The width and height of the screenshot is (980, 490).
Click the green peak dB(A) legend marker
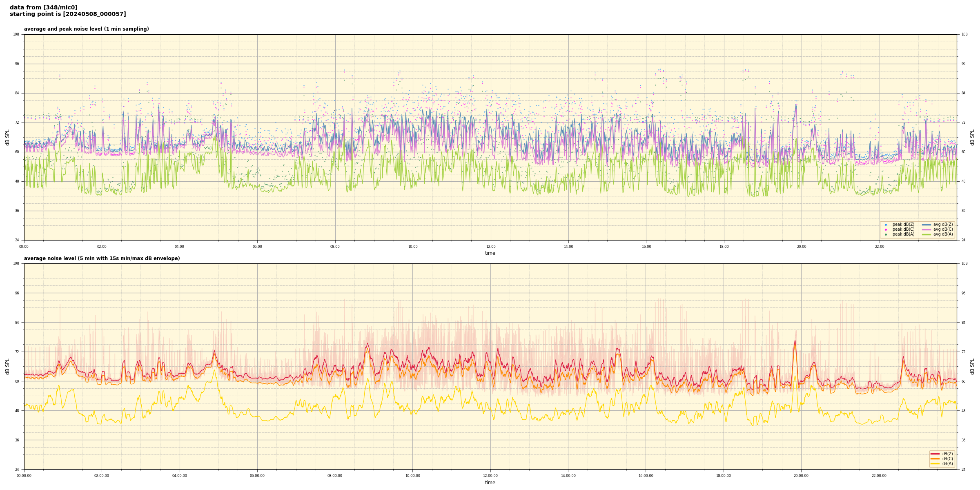(886, 234)
